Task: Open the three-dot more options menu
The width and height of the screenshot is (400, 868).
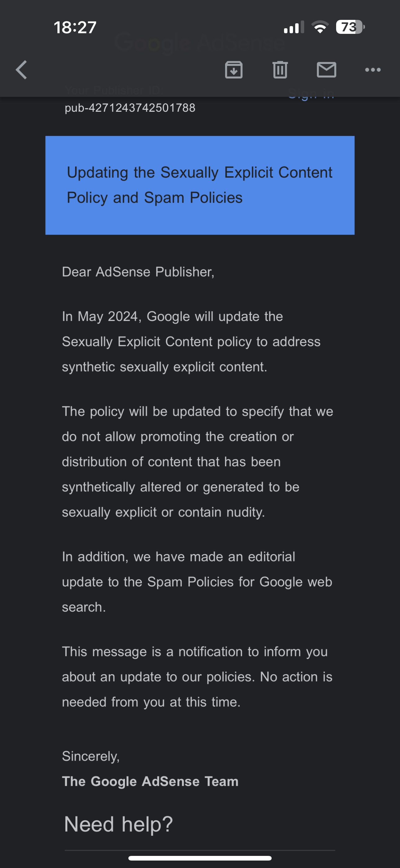Action: click(373, 70)
